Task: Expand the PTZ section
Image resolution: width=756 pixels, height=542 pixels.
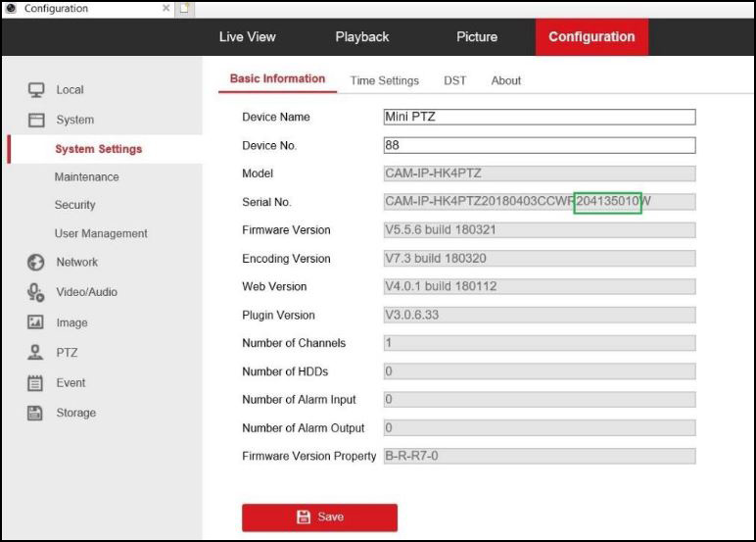Action: tap(67, 353)
